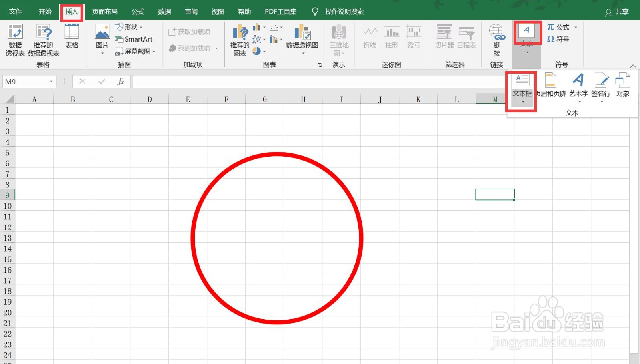Insert a Slicer (切片器)
Viewport: 640px width, 364px height.
pos(444,36)
